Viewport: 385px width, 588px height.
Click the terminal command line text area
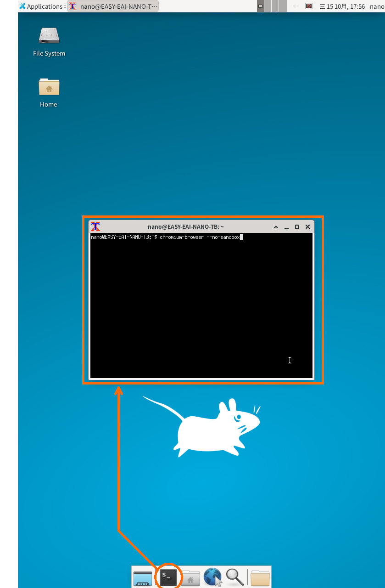pos(202,305)
